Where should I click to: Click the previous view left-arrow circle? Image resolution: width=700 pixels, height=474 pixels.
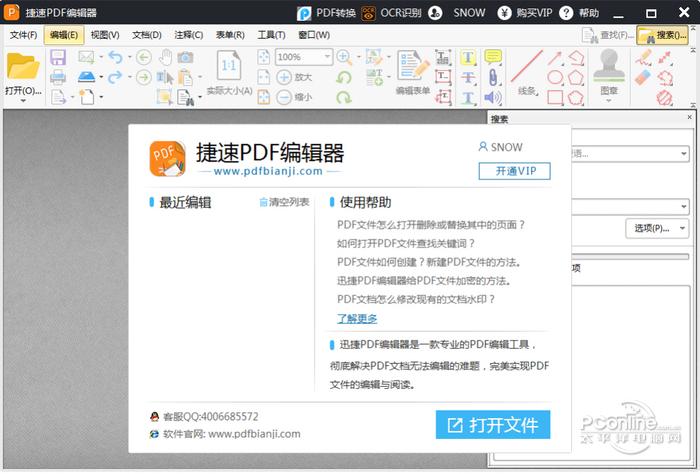click(144, 57)
